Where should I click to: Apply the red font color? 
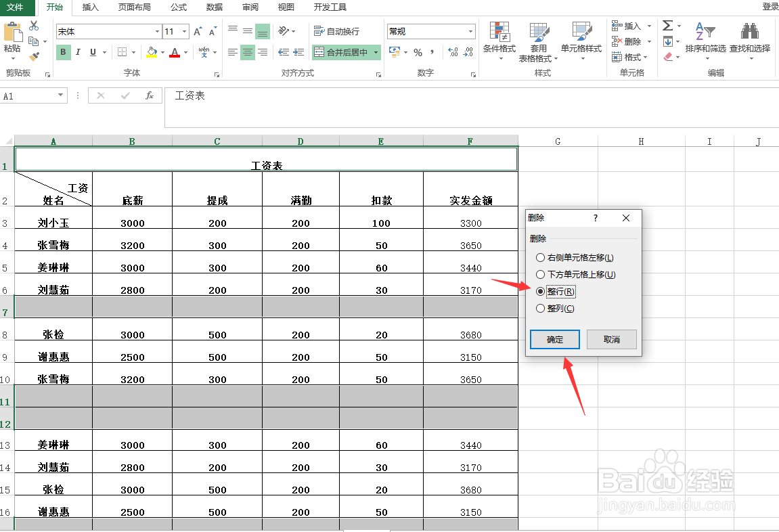click(x=175, y=52)
